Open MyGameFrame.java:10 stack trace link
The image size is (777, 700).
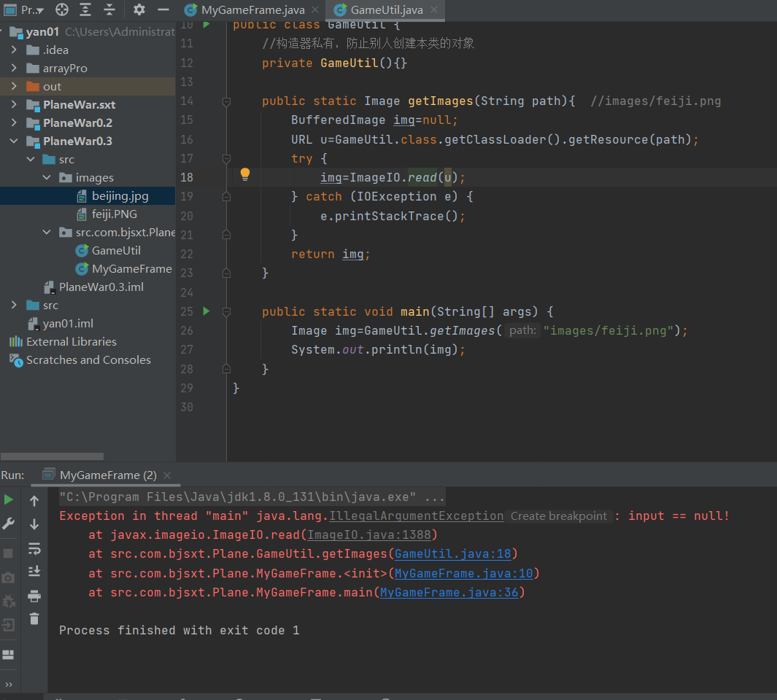[x=464, y=574]
